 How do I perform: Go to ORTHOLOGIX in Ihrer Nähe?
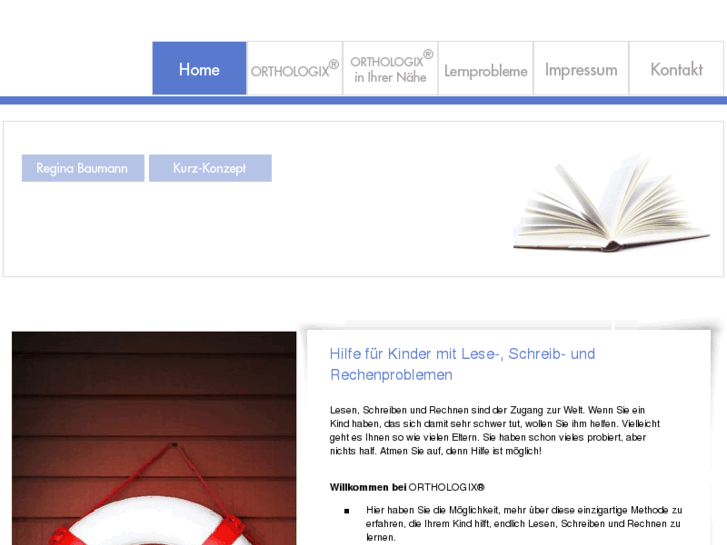pyautogui.click(x=390, y=68)
